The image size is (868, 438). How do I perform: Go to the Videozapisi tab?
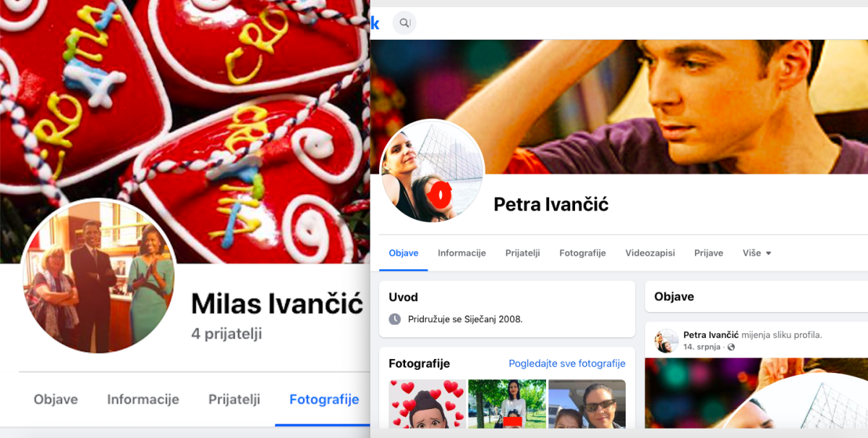tap(650, 253)
